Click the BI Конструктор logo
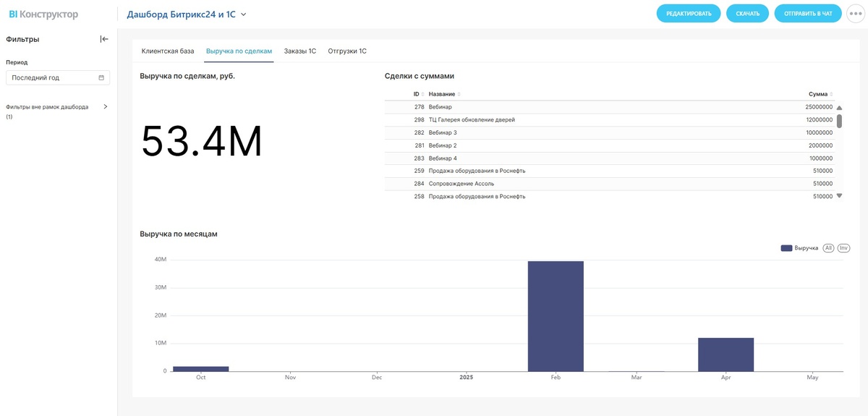Screen dimensions: 868x416 (43, 14)
